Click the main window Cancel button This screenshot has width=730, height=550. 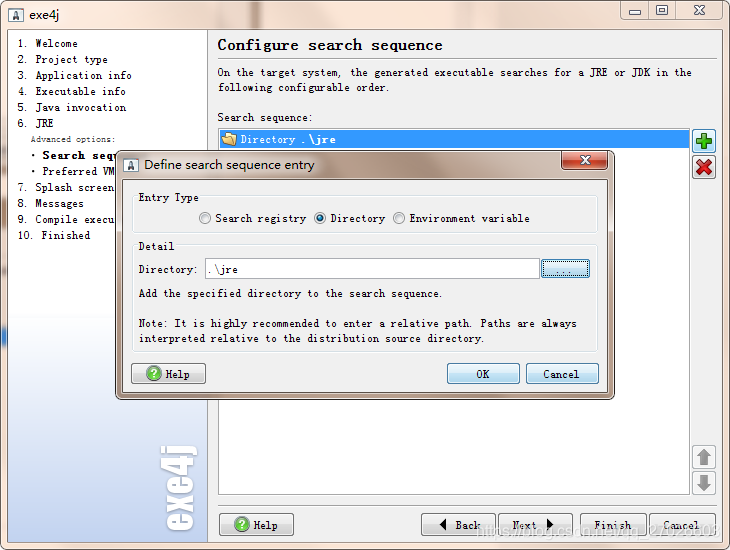click(682, 525)
